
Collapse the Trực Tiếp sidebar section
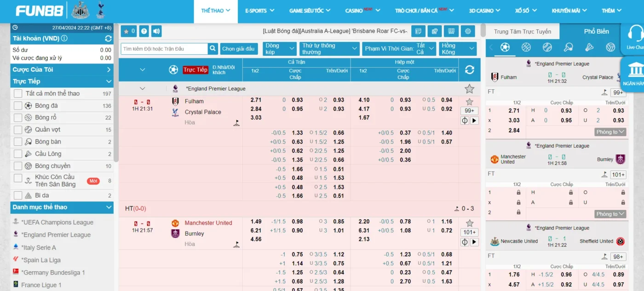click(62, 81)
